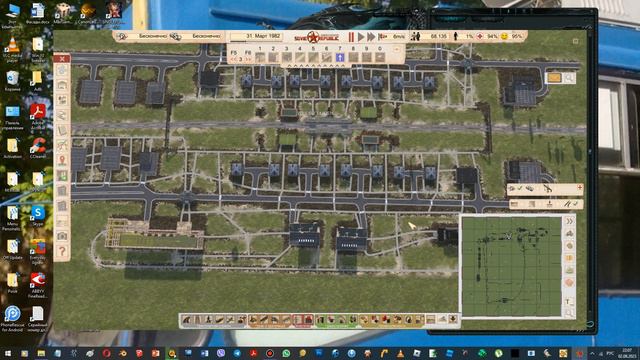
Task: Open the first green-group build menu icon
Action: [x=320, y=320]
